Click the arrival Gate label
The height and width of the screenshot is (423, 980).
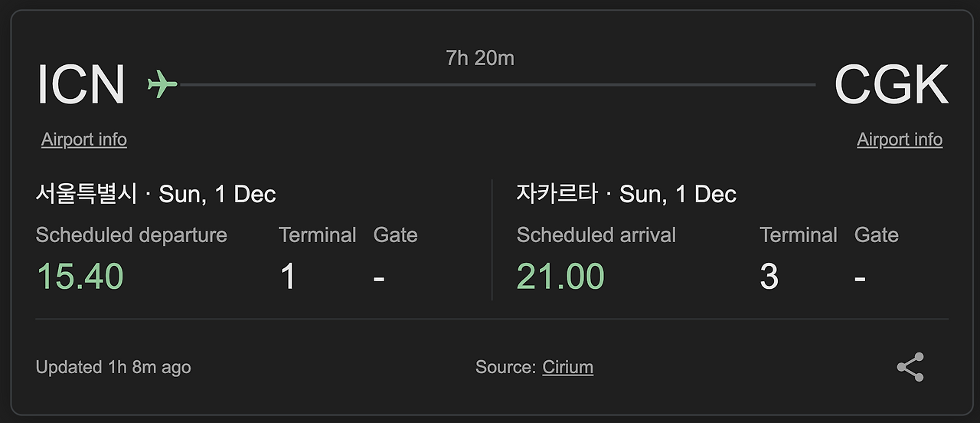click(877, 235)
